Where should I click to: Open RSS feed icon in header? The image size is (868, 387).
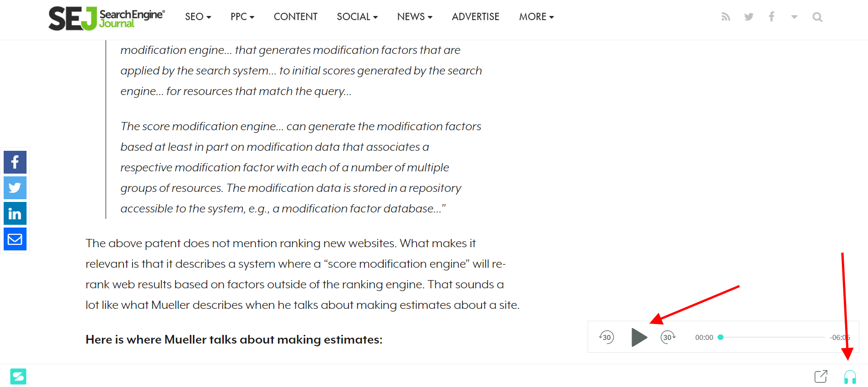pos(726,17)
